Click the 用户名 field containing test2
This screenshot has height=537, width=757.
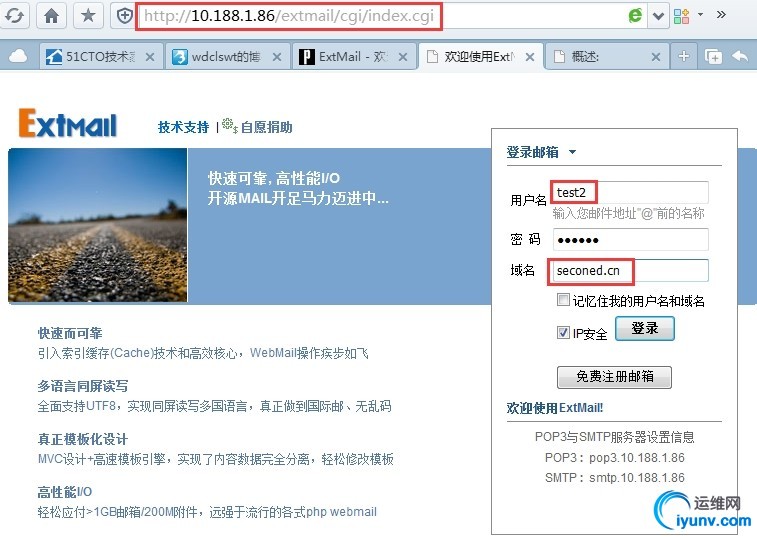[631, 192]
